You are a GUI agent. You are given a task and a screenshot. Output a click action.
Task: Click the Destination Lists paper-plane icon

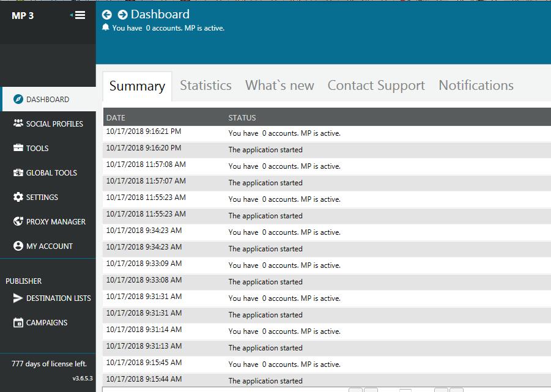[x=18, y=298]
